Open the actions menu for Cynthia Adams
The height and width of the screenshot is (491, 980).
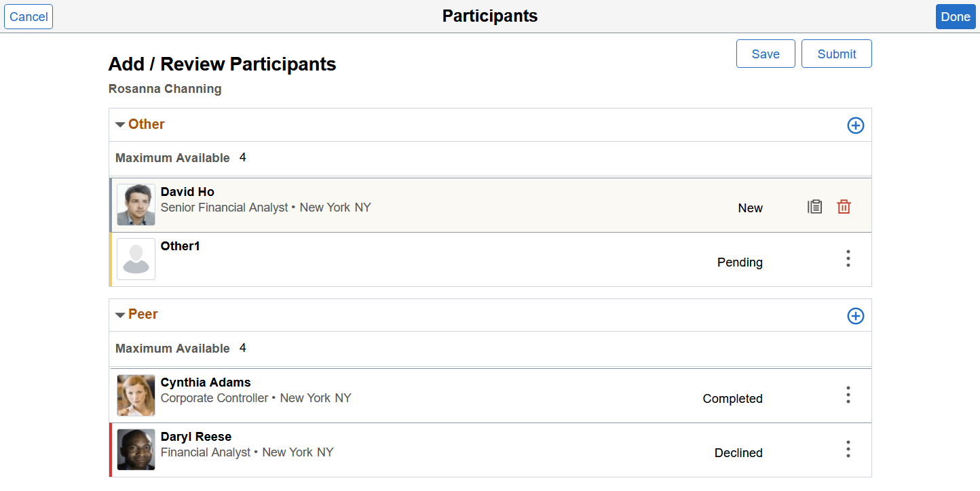click(848, 395)
